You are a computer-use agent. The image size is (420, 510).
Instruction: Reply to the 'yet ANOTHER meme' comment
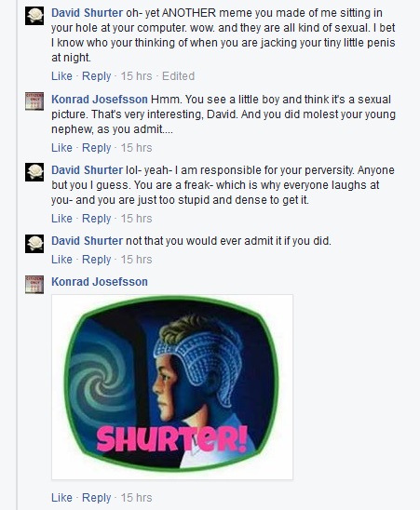pos(96,76)
